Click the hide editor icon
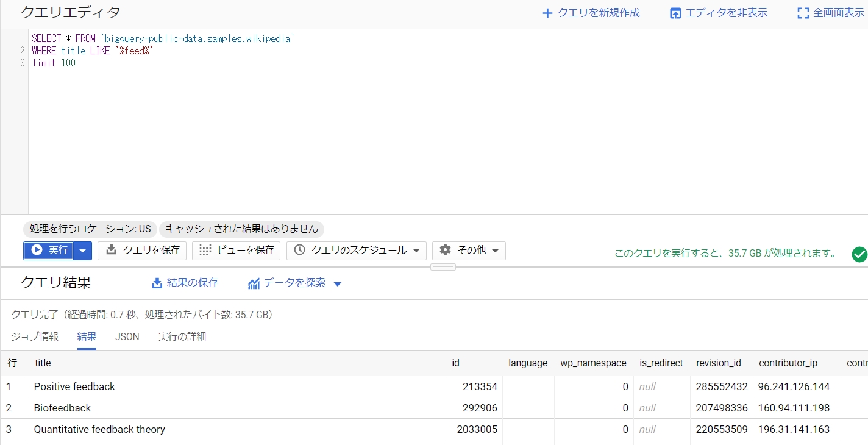Screen dimensions: 868x445 coord(675,13)
